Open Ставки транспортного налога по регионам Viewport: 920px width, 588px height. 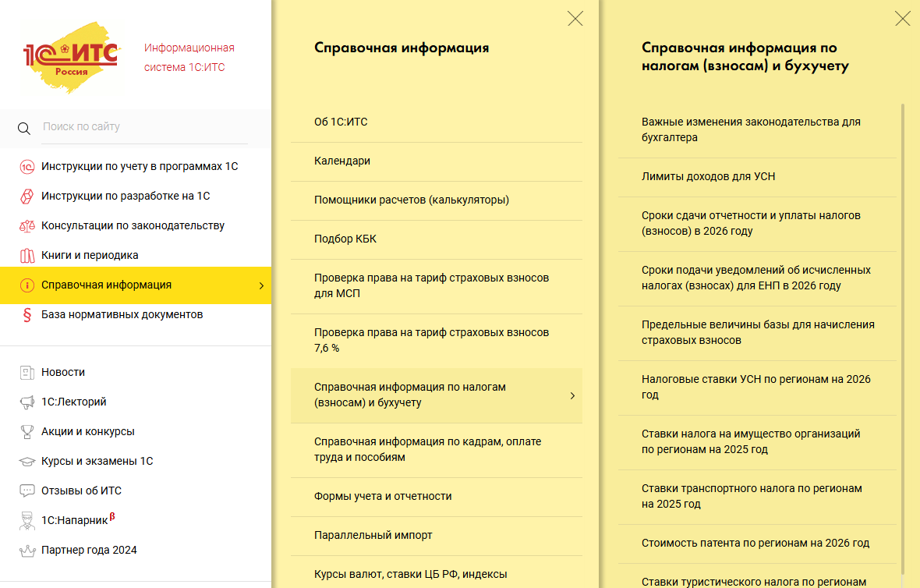[x=758, y=497]
